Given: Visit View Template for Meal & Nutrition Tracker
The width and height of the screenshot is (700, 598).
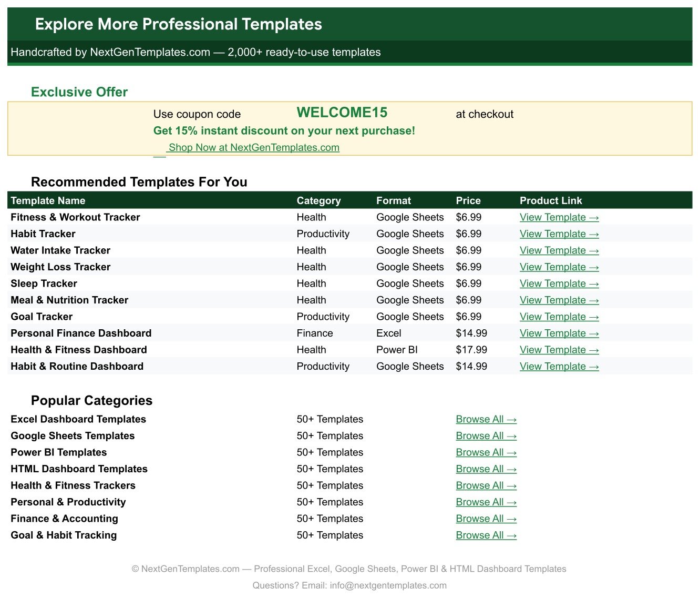Looking at the screenshot, I should click(559, 300).
